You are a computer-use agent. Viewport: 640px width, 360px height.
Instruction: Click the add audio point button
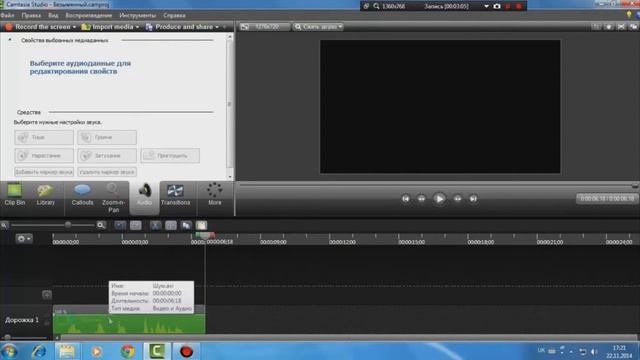tap(44, 172)
